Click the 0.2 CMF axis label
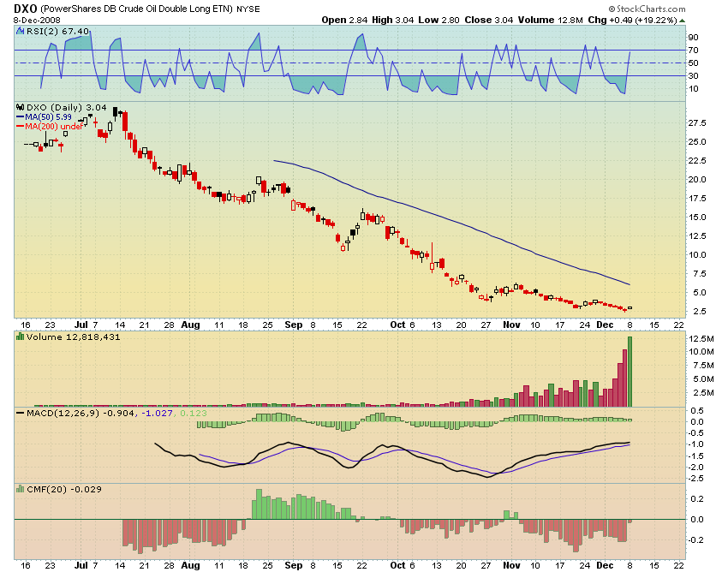 coord(697,499)
